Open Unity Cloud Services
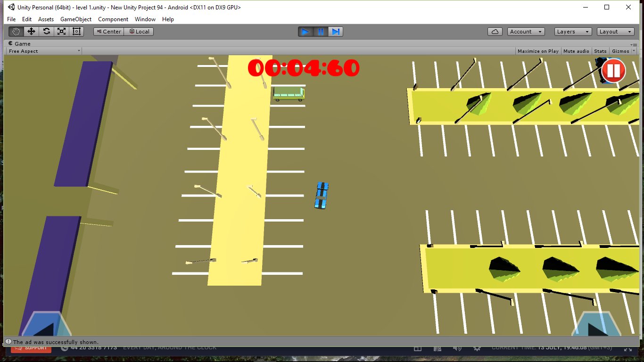Viewport: 644px width, 362px height. pyautogui.click(x=495, y=31)
